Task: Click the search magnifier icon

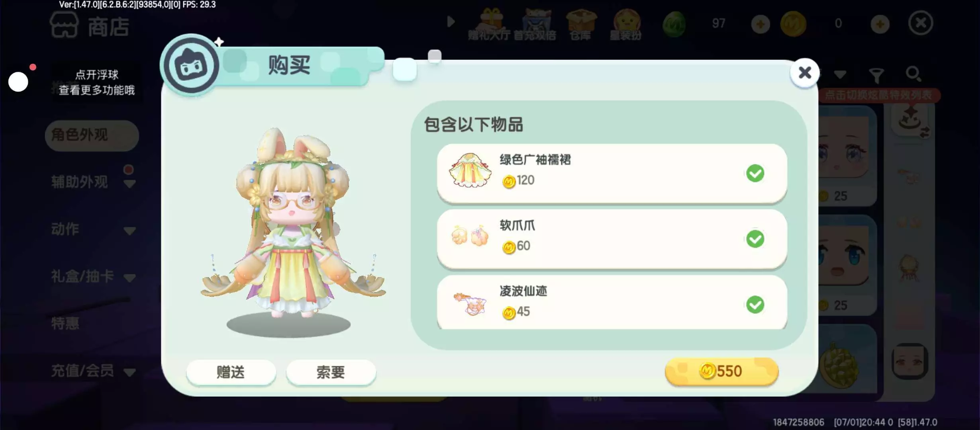Action: coord(913,74)
